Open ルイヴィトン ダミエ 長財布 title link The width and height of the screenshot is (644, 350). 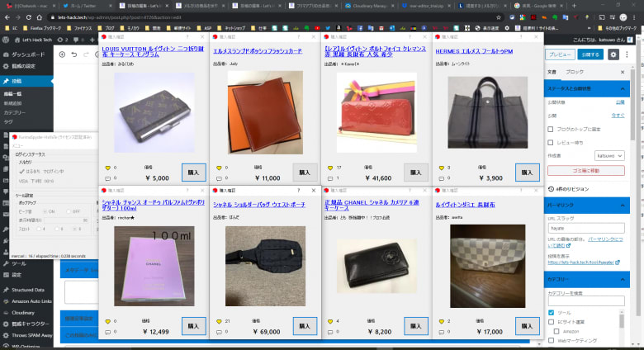pos(465,205)
